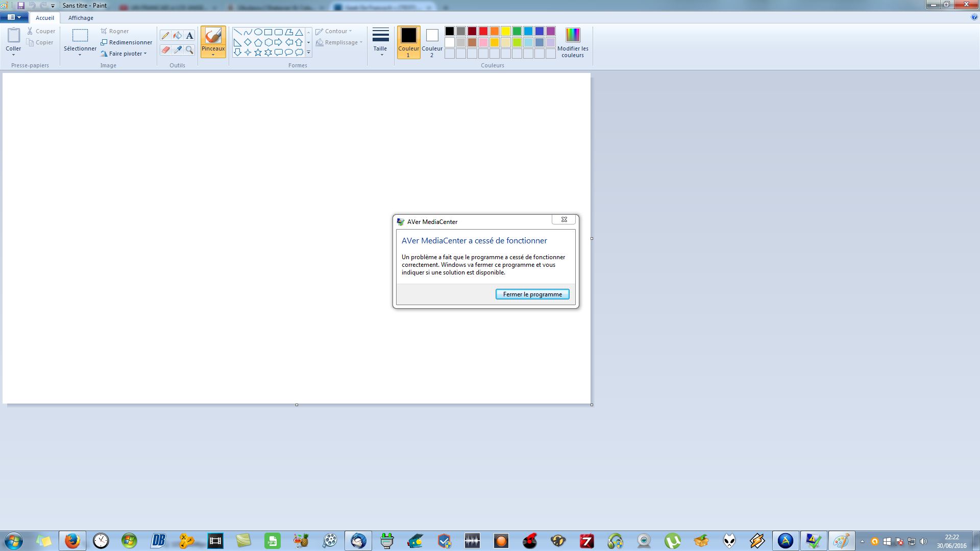Click the Undo arrow in quick access toolbar
Screen dimensions: 980x551
click(x=32, y=6)
